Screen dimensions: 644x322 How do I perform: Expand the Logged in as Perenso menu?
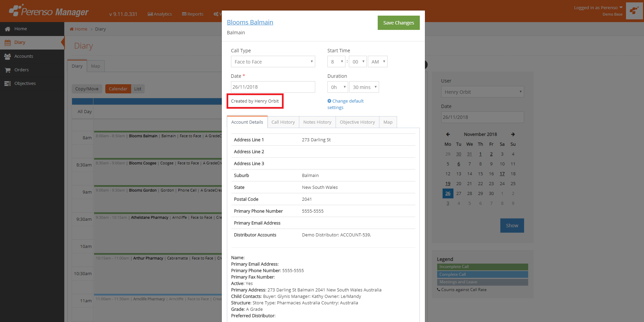[x=598, y=8]
